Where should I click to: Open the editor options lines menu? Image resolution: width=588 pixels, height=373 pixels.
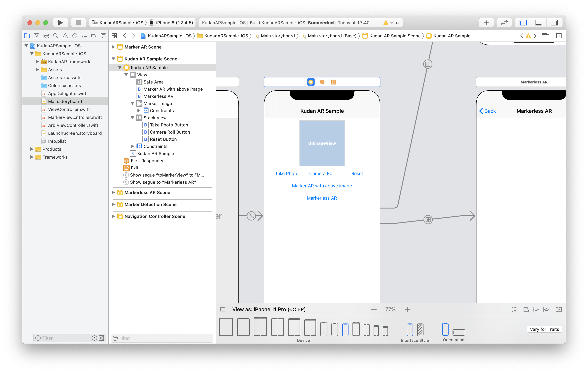tap(545, 36)
